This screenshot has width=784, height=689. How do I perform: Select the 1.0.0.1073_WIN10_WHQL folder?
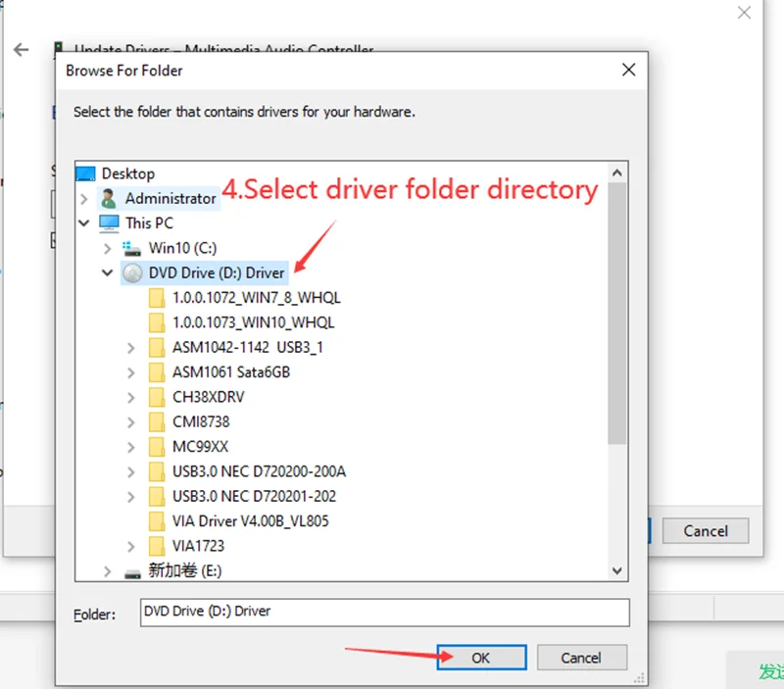pyautogui.click(x=253, y=322)
